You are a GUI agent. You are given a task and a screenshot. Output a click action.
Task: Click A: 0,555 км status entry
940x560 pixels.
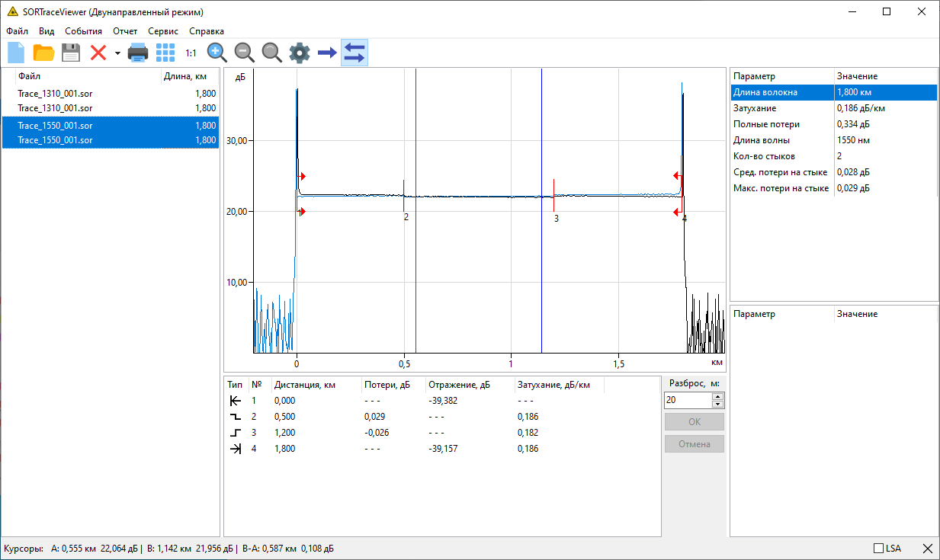click(x=96, y=549)
